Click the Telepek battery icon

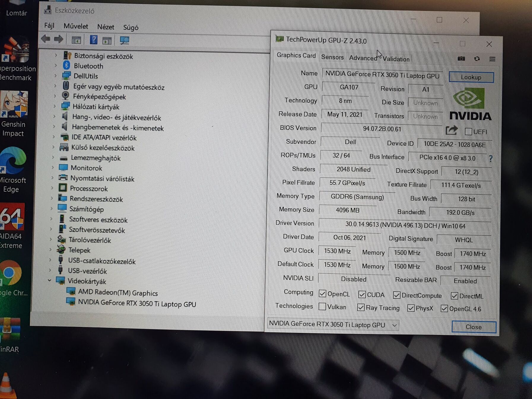pos(61,249)
